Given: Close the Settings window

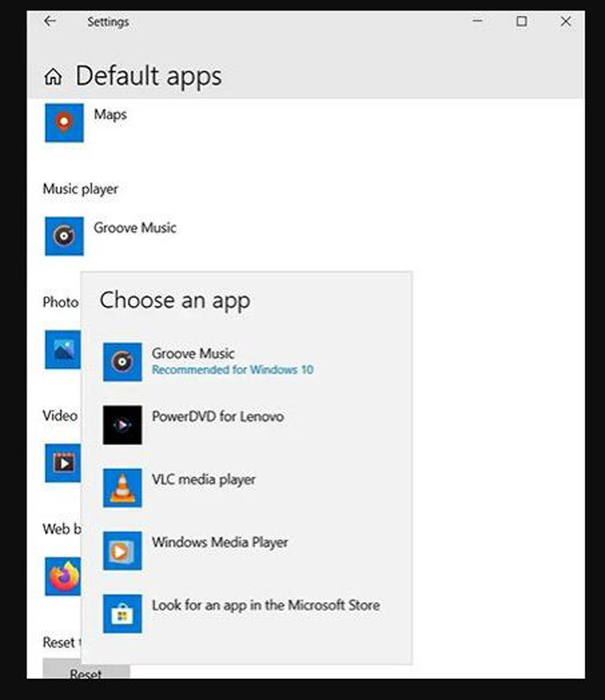Looking at the screenshot, I should pos(565,21).
